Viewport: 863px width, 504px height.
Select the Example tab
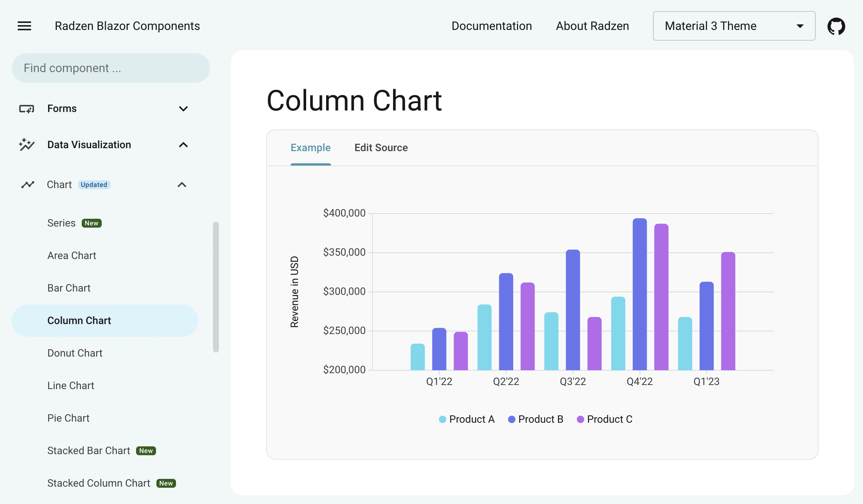pyautogui.click(x=311, y=148)
